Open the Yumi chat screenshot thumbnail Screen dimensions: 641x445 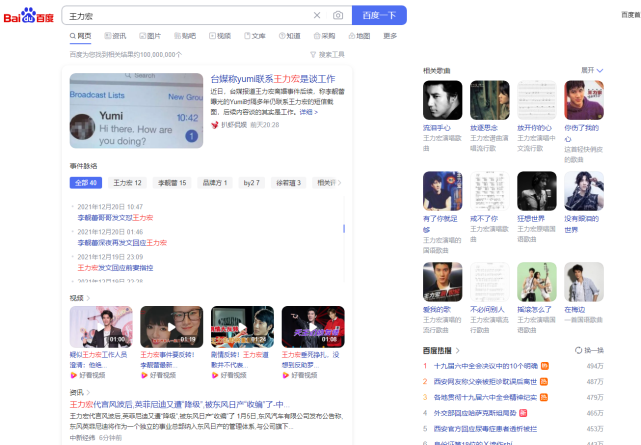(x=136, y=110)
